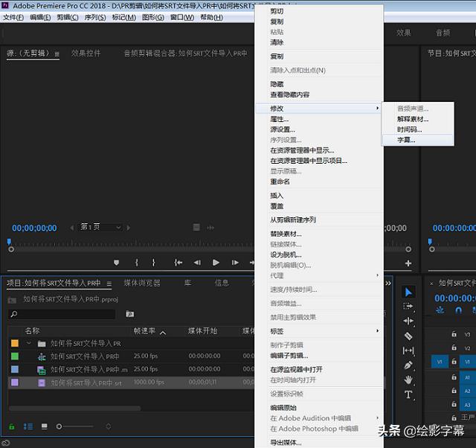Click the Creative Cloud status bar icon
This screenshot has height=448, width=476.
tap(6, 443)
